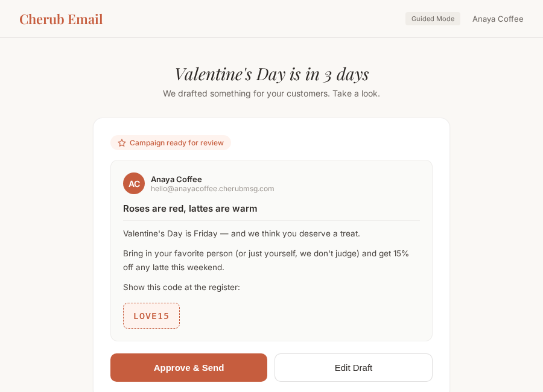The width and height of the screenshot is (543, 392).
Task: Click the hello@anayacoffee.cherubmsg.com sender address
Action: click(212, 189)
